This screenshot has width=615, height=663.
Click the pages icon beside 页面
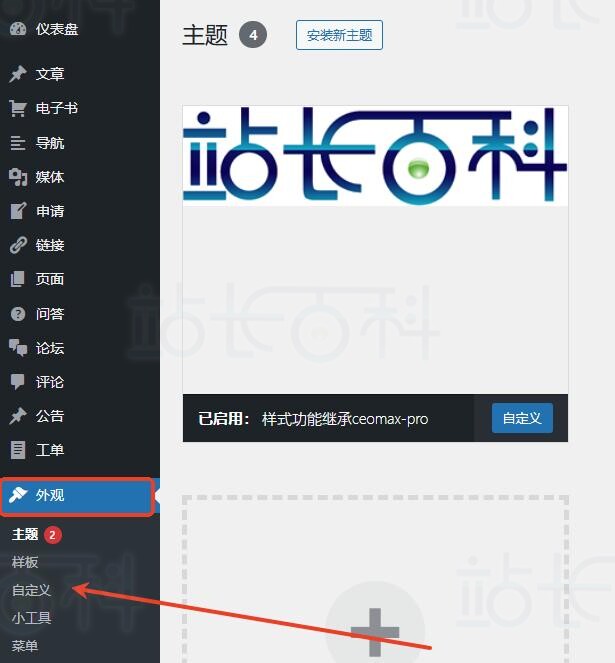coord(18,279)
